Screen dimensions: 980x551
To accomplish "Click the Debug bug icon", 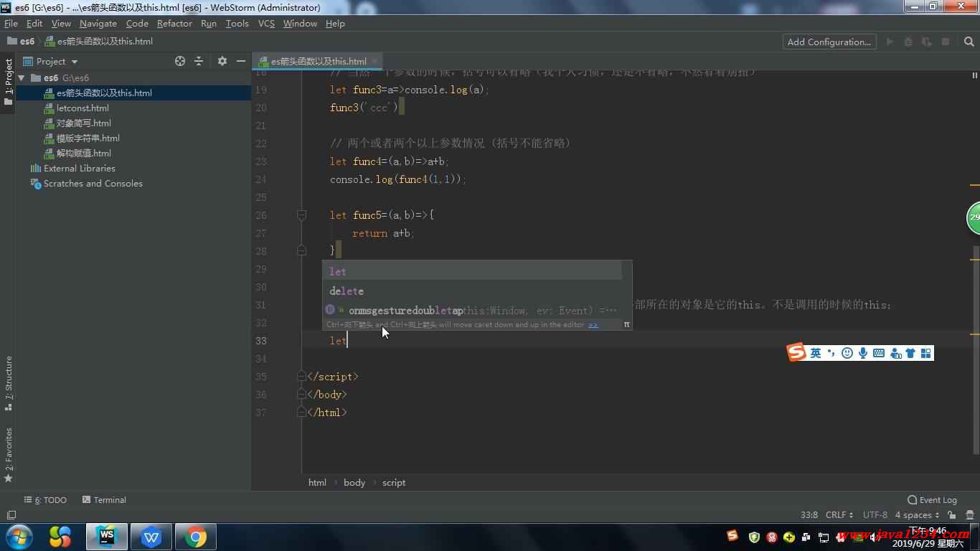I will (x=908, y=42).
